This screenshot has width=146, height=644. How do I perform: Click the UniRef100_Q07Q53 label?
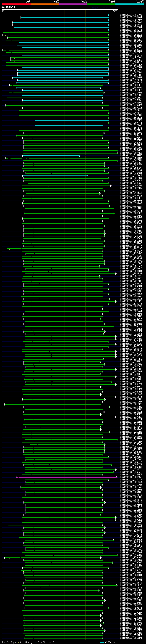click(131, 186)
